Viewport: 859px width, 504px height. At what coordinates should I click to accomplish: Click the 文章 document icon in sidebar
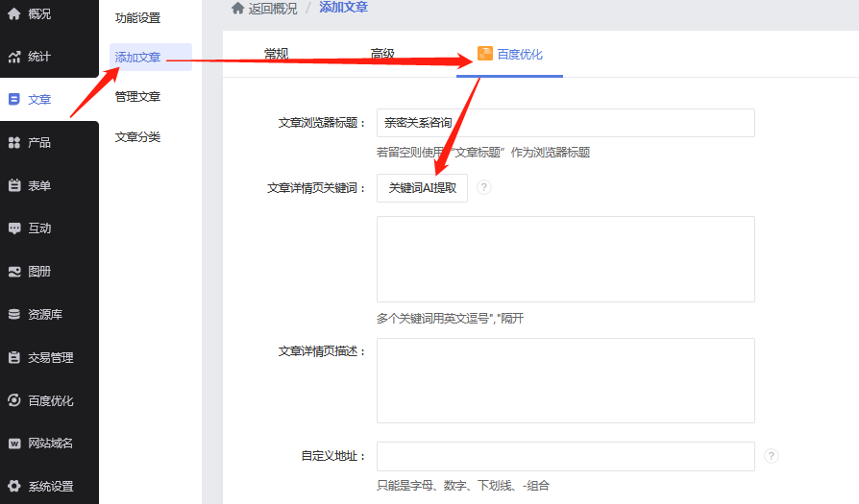[14, 99]
